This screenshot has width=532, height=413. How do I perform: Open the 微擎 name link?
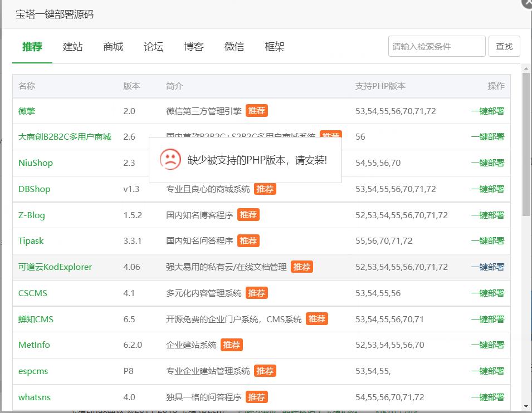(x=27, y=111)
